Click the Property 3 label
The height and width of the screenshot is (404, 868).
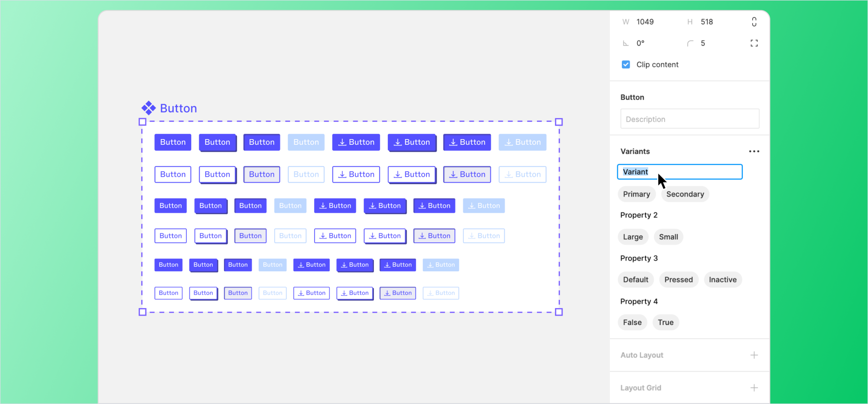tap(638, 258)
